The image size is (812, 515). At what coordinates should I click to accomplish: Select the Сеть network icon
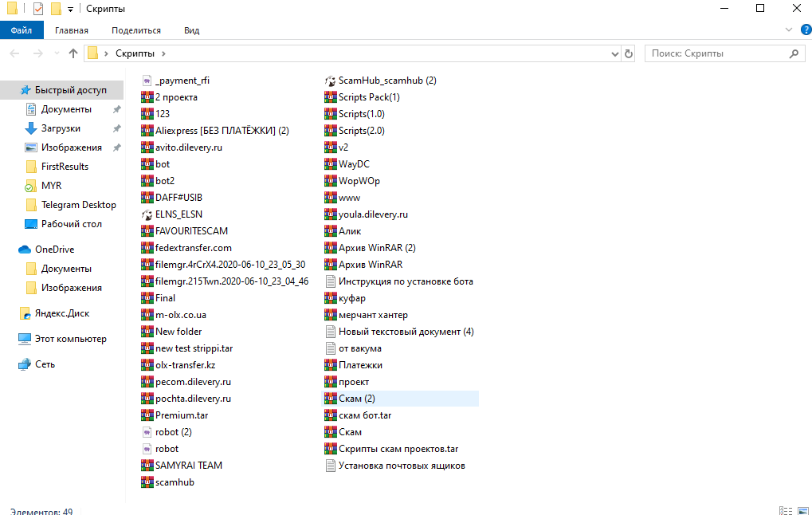pos(25,364)
